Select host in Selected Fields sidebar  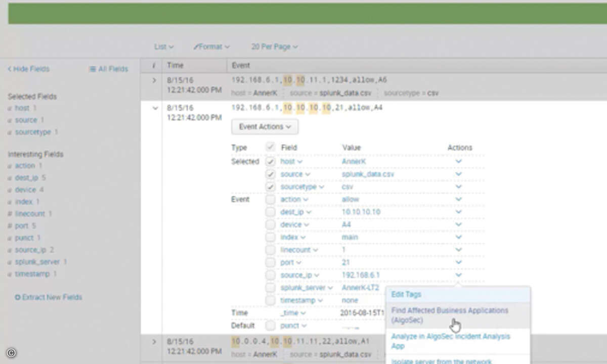click(x=22, y=108)
